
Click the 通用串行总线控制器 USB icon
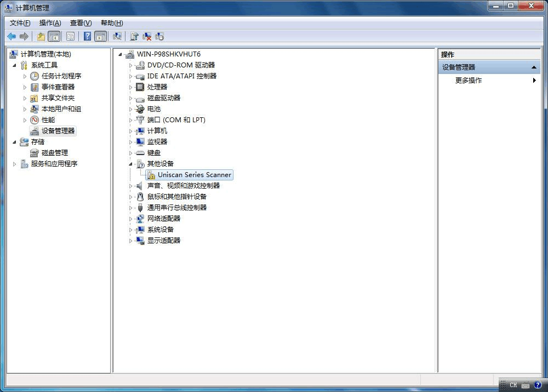click(140, 208)
